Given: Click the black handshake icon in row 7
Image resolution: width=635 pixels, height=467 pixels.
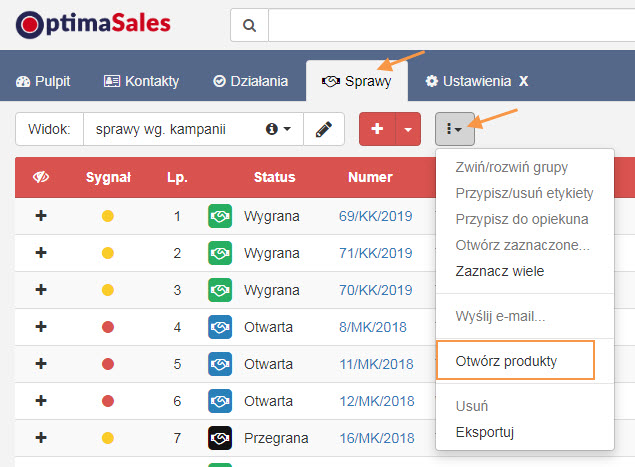Looking at the screenshot, I should (x=220, y=438).
